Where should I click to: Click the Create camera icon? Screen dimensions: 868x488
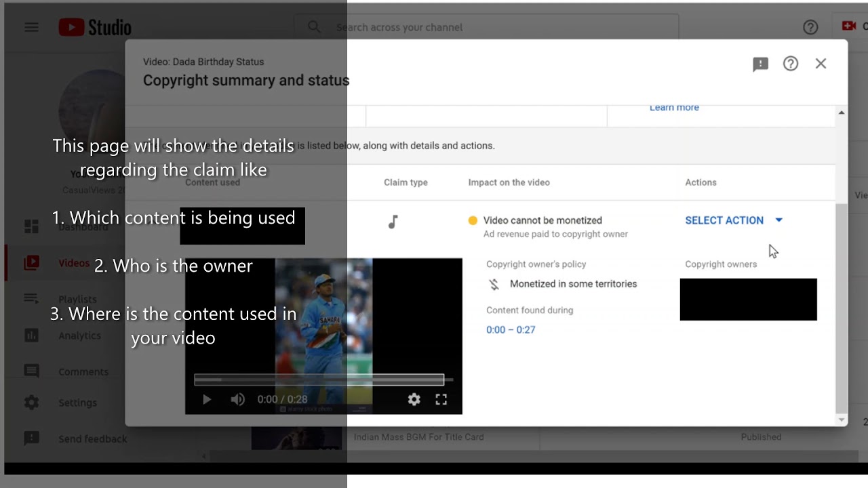[848, 26]
